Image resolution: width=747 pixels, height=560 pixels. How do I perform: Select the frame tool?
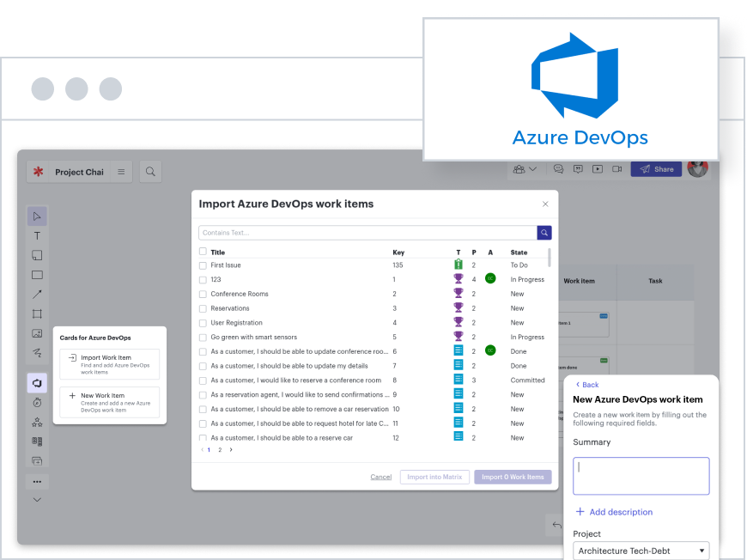click(37, 313)
